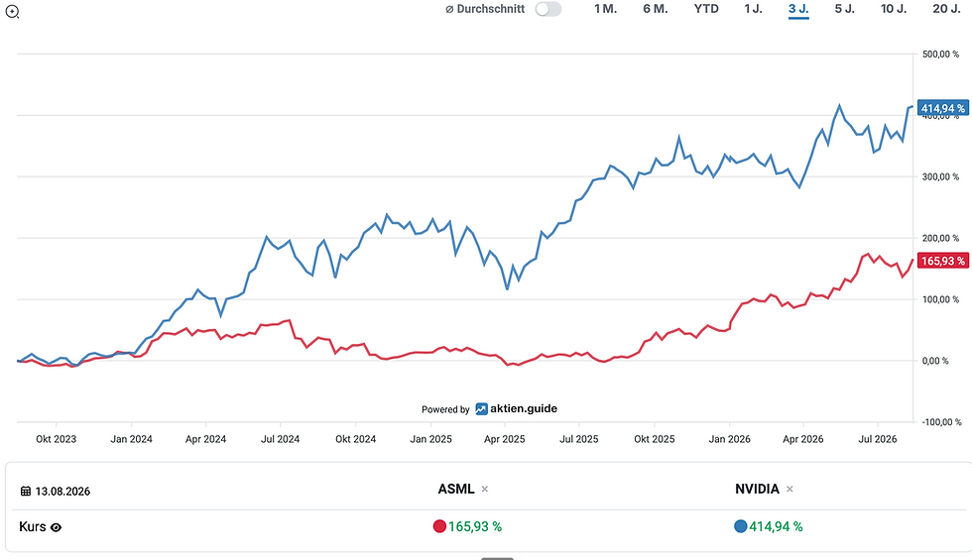This screenshot has height=560, width=972.
Task: Click the Durchschnitt label
Action: [485, 9]
